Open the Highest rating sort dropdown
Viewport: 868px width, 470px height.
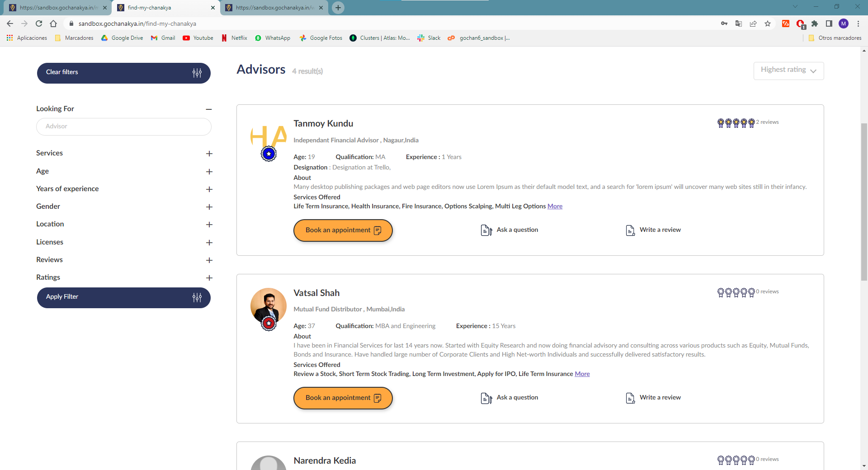click(788, 71)
